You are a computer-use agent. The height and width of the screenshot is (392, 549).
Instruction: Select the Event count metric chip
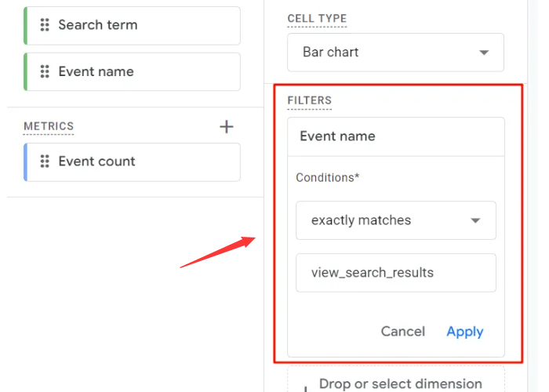133,162
